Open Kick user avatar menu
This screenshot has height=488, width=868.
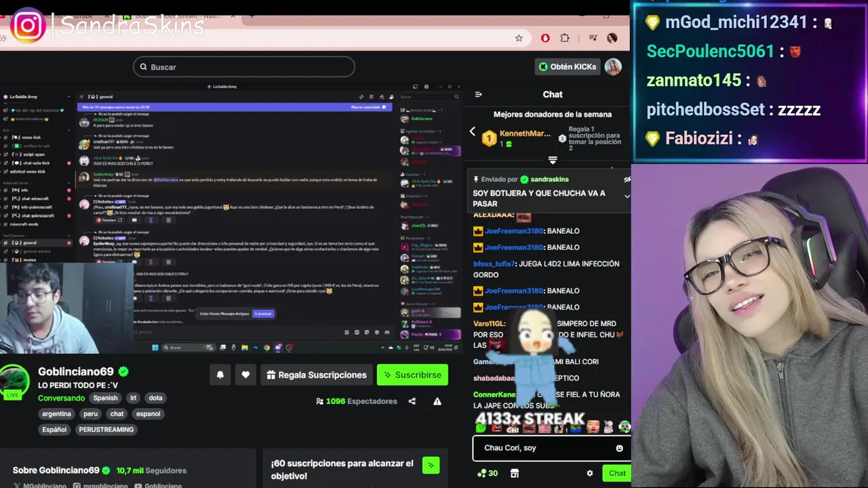tap(613, 66)
